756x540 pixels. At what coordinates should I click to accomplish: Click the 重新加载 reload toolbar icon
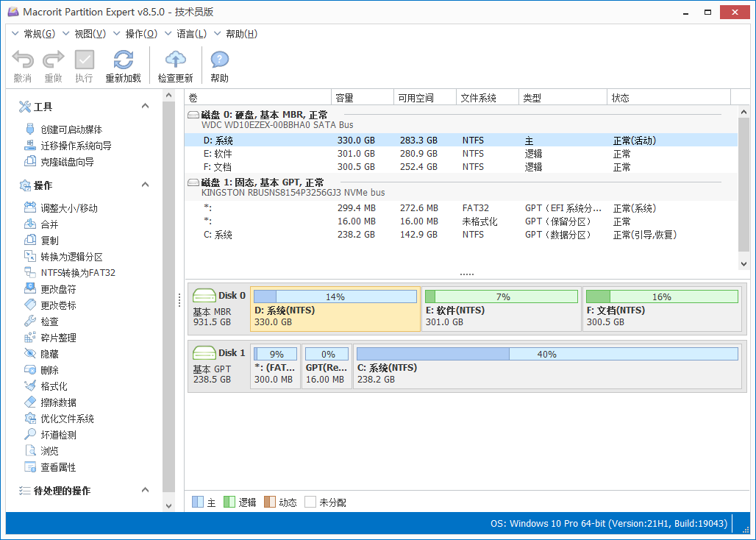click(123, 60)
